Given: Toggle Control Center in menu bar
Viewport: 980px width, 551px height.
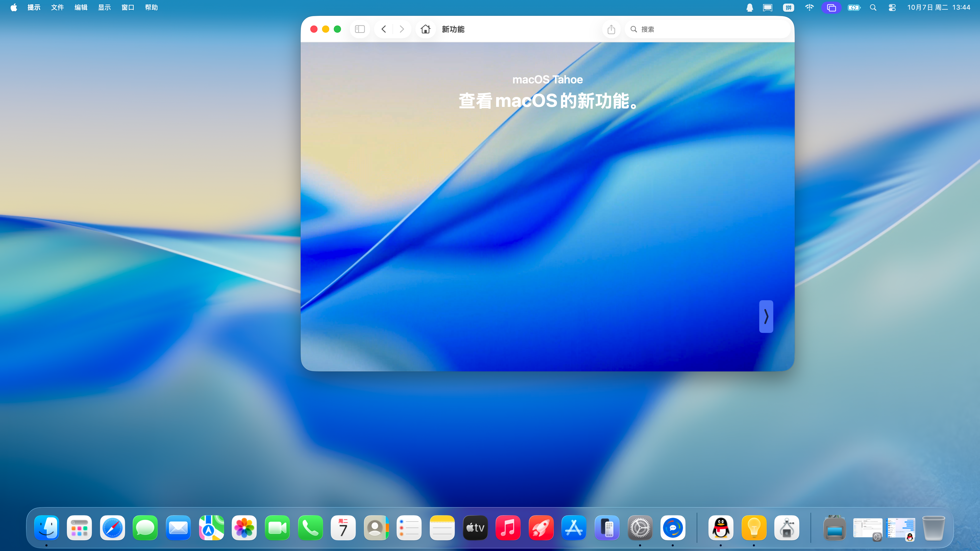Looking at the screenshot, I should pos(892,8).
